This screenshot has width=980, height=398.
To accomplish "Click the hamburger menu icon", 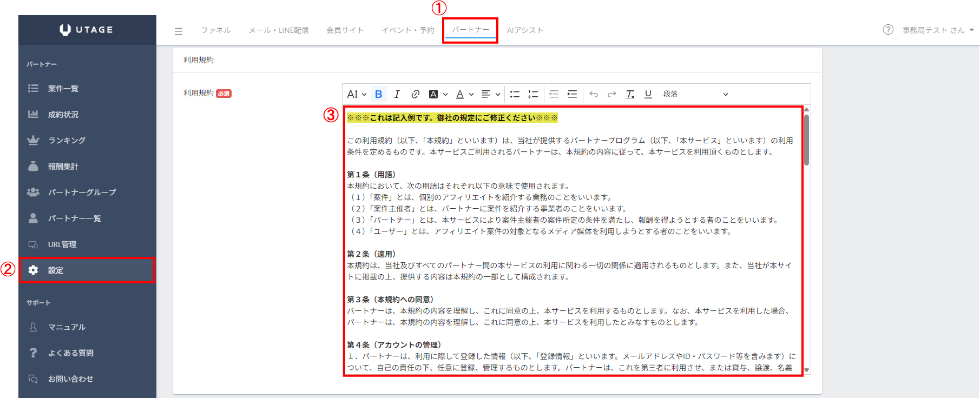I will tap(179, 31).
